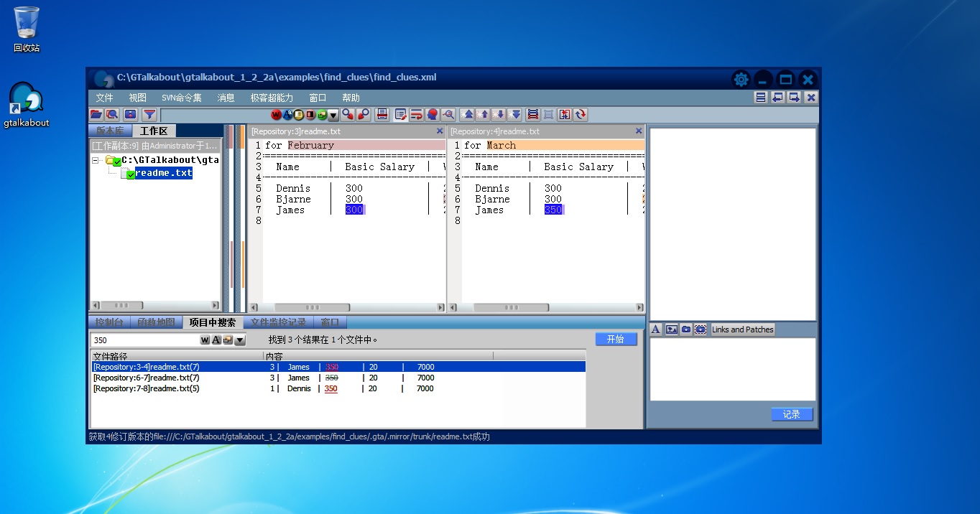Image resolution: width=980 pixels, height=514 pixels.
Task: Click the magnifier search toolbar icon beside the folder
Action: click(x=112, y=114)
